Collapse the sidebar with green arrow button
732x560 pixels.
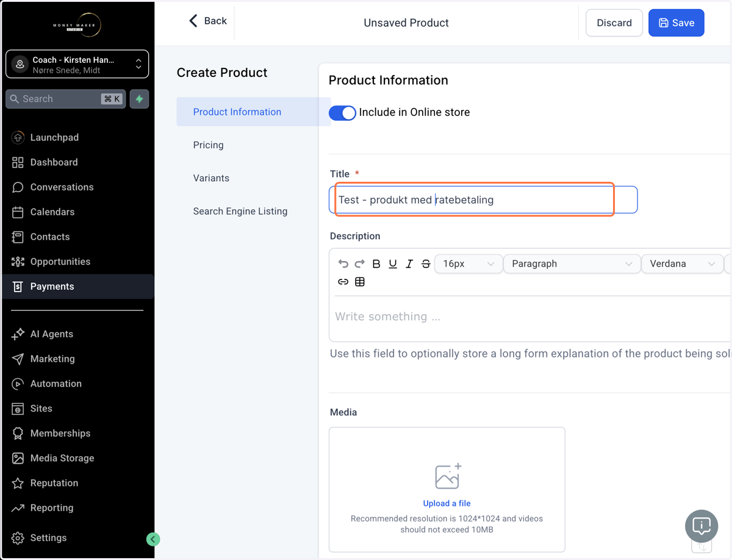coord(153,539)
